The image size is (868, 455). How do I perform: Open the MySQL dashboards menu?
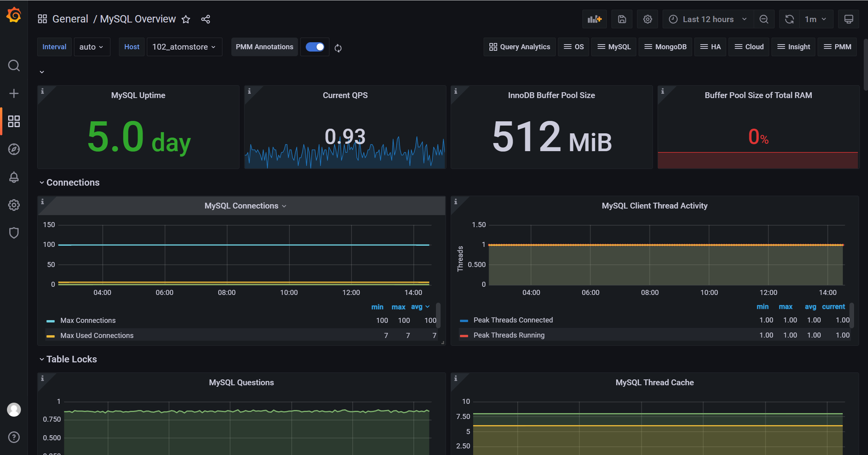coord(614,47)
